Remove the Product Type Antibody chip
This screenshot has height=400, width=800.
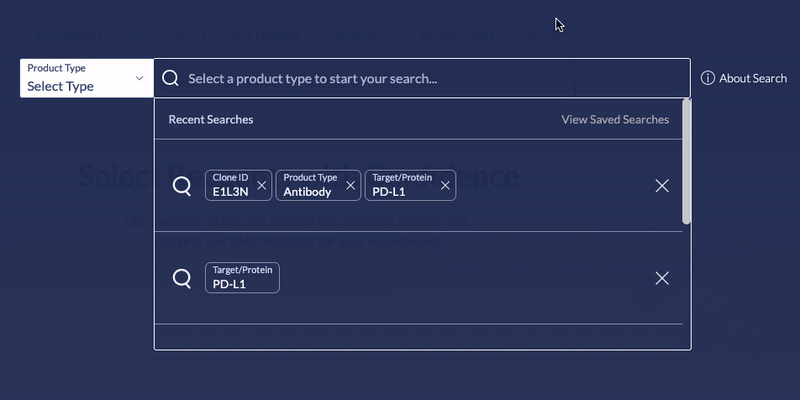tap(351, 185)
